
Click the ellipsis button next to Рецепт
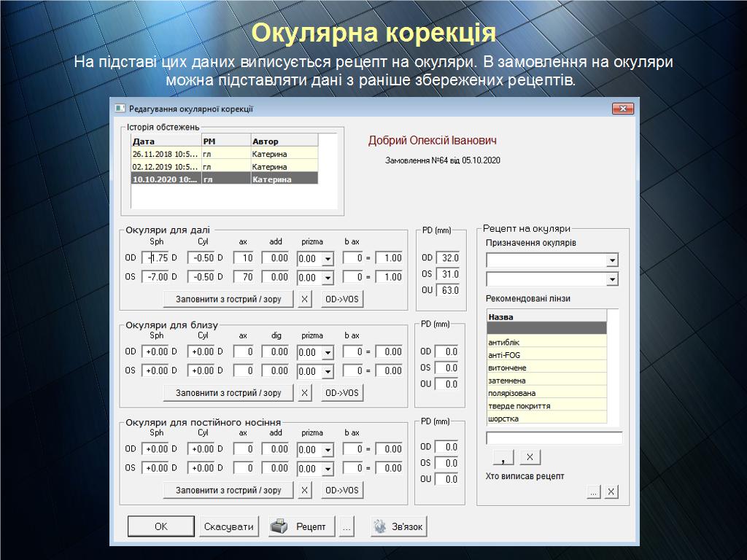[347, 526]
